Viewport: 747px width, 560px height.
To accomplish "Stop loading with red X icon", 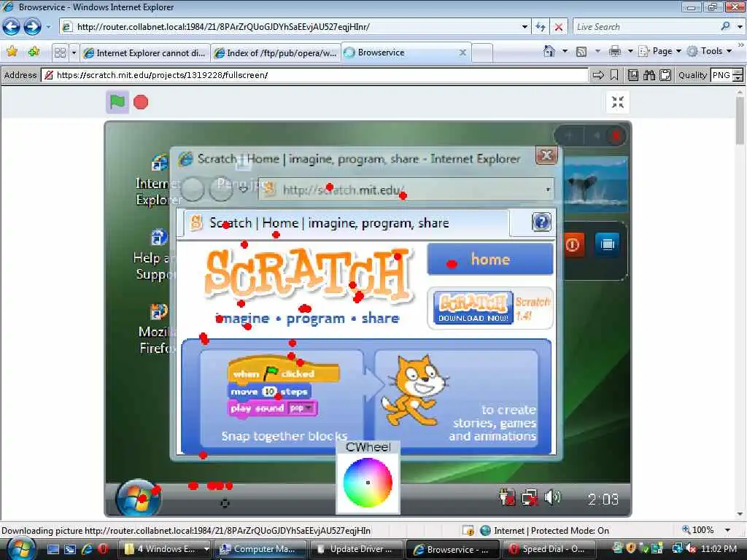I will (x=559, y=27).
